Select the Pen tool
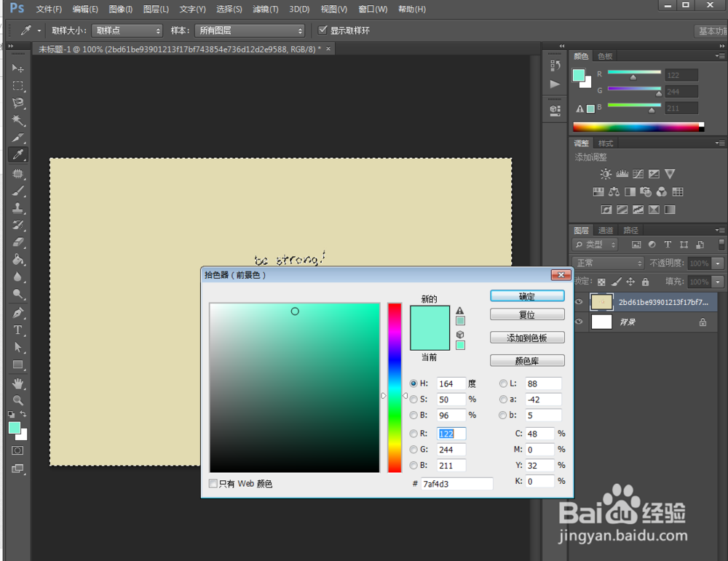This screenshot has width=728, height=561. (17, 313)
